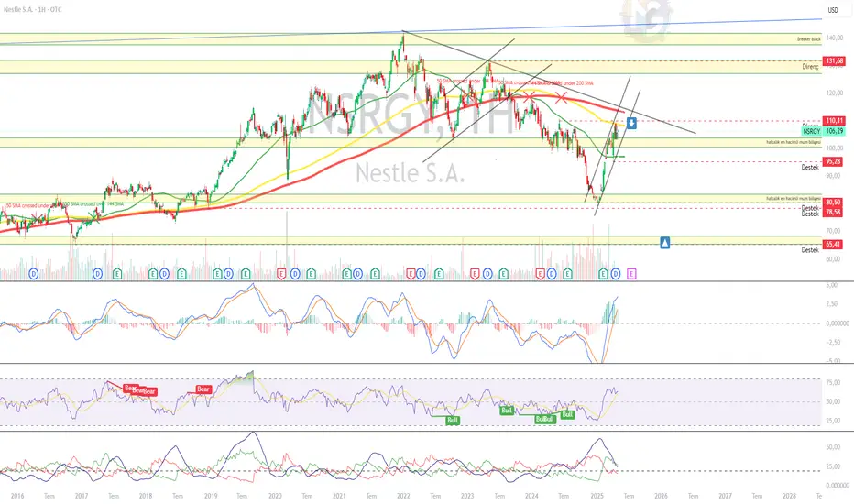Click the Destek label below 95,28
This screenshot has height=504, width=854.
click(810, 168)
